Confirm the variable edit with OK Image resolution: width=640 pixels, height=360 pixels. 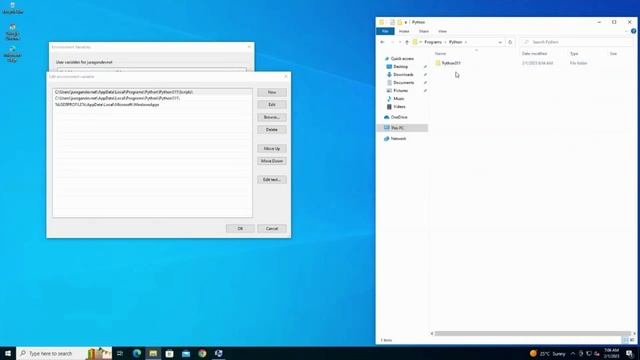tap(240, 229)
